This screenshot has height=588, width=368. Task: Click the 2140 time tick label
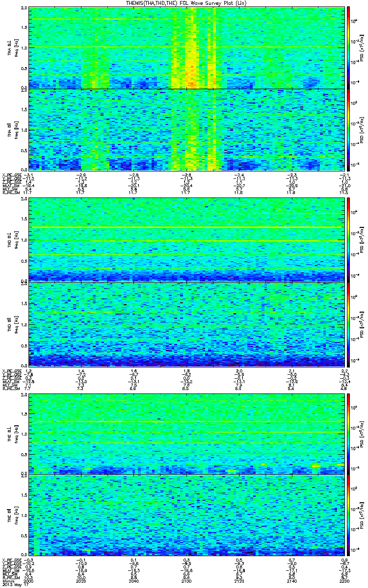tap(291, 581)
